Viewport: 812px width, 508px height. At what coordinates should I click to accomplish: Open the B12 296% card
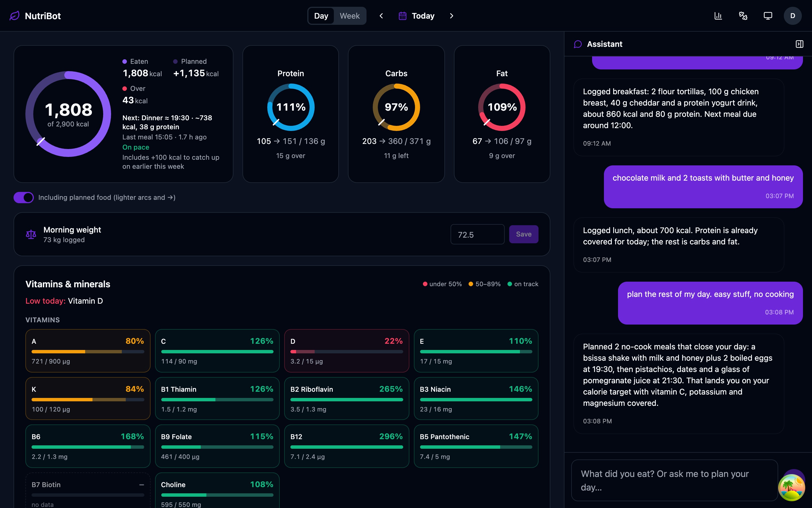click(347, 446)
